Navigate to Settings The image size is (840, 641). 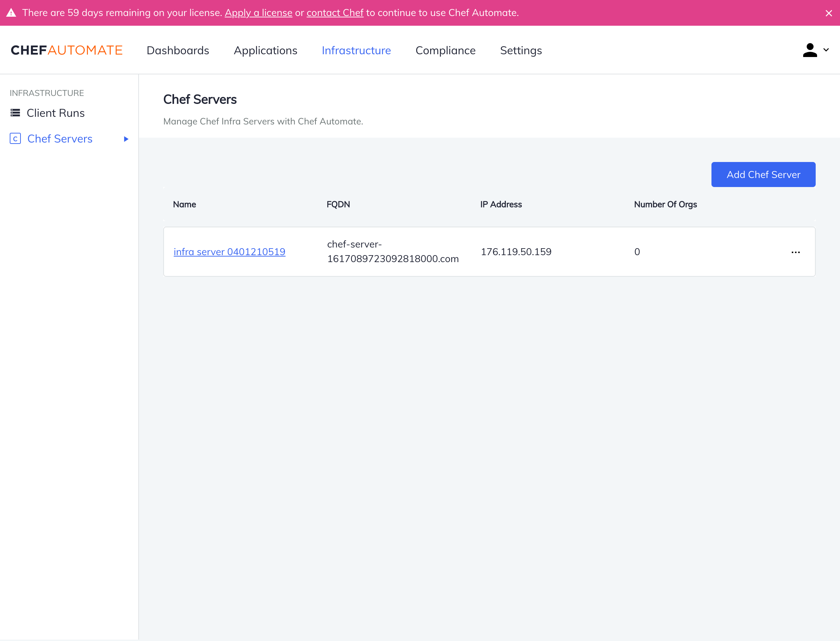(x=521, y=50)
